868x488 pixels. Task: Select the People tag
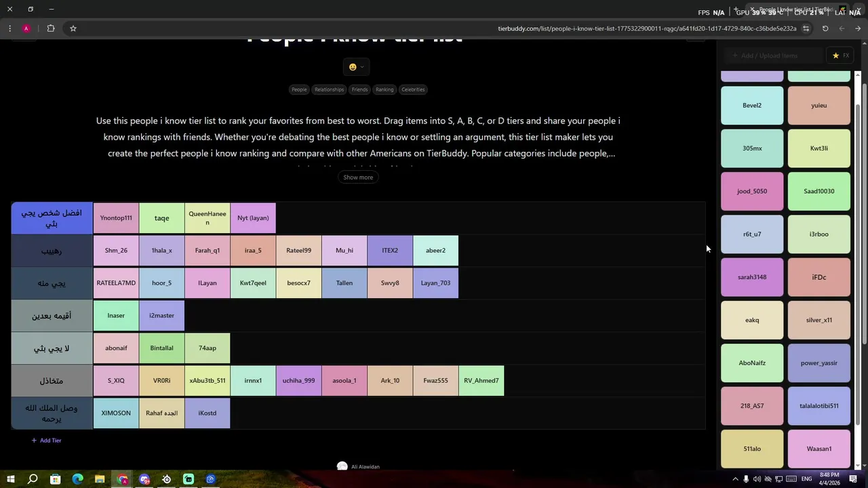tap(299, 89)
